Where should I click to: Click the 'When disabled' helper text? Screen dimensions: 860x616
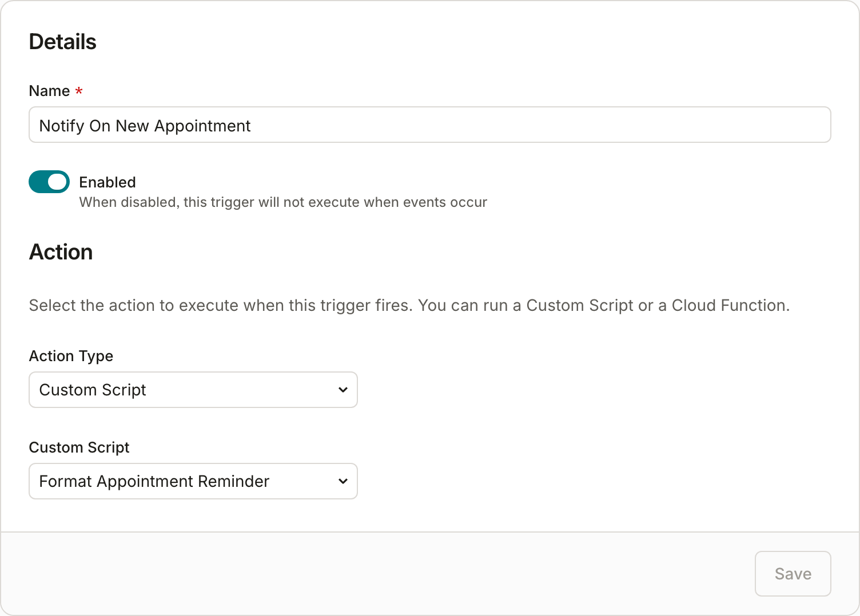pyautogui.click(x=283, y=202)
